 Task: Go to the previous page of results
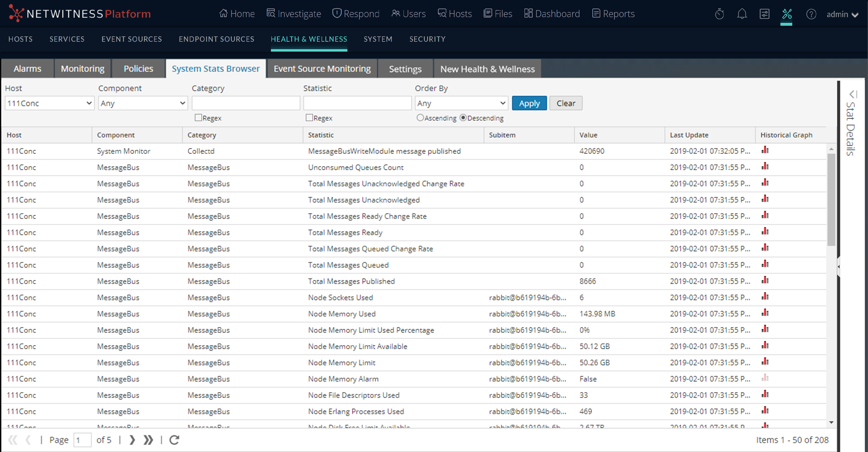(x=28, y=439)
